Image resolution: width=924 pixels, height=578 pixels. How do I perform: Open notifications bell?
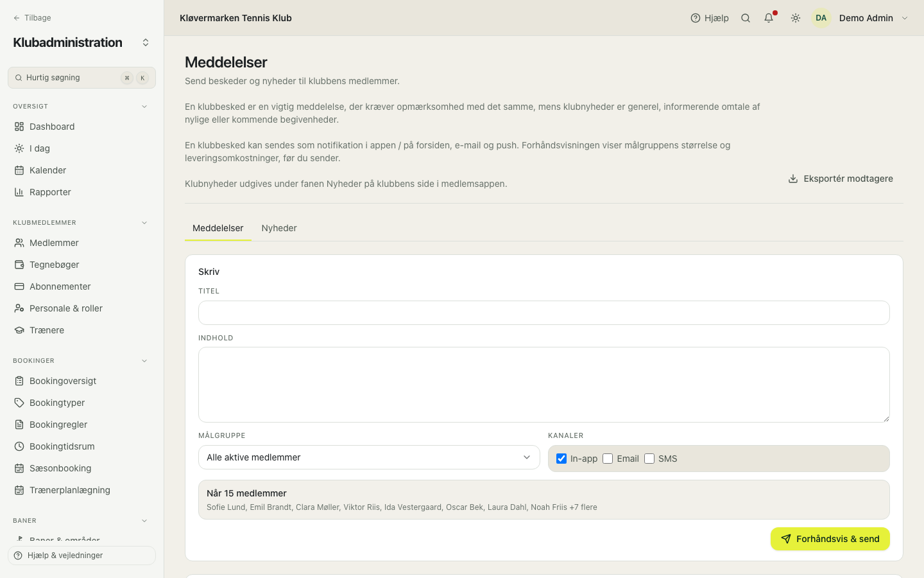[769, 18]
